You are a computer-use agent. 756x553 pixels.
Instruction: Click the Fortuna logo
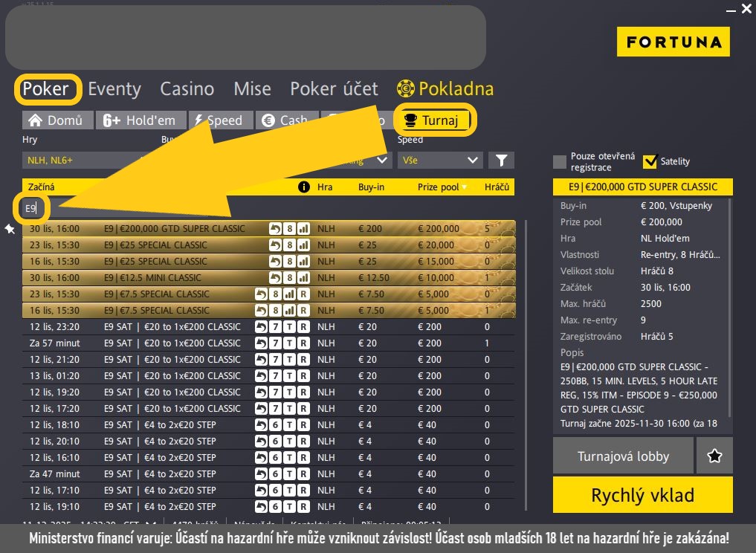pos(673,42)
